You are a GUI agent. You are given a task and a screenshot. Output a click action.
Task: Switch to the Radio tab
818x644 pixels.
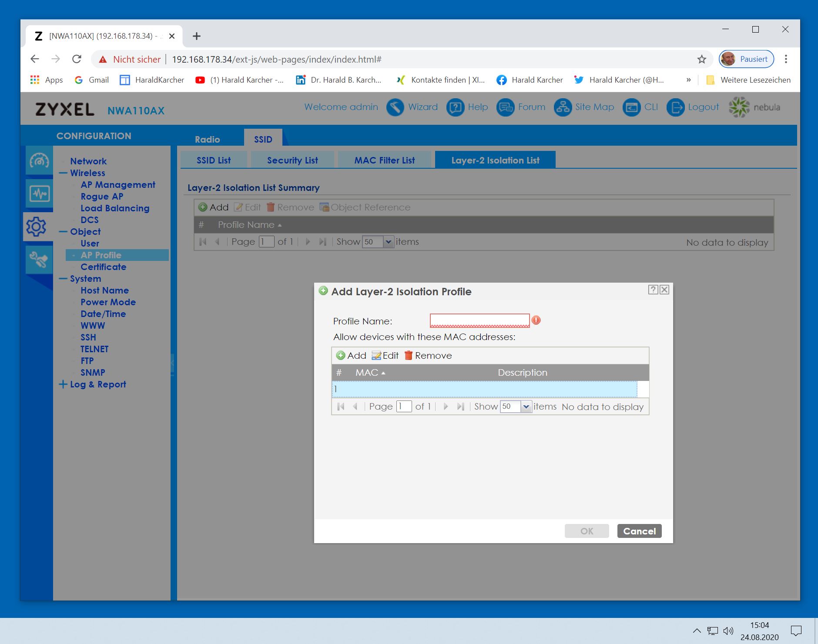point(207,139)
